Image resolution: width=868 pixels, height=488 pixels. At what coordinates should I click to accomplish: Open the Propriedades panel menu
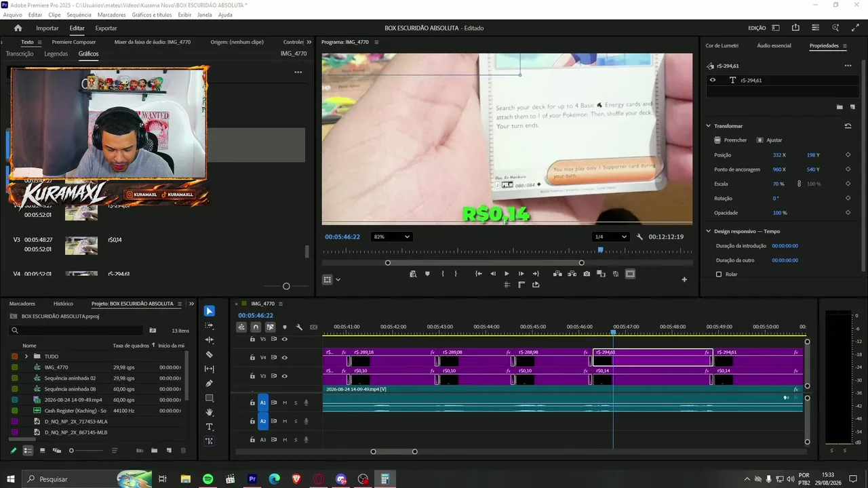coord(845,46)
